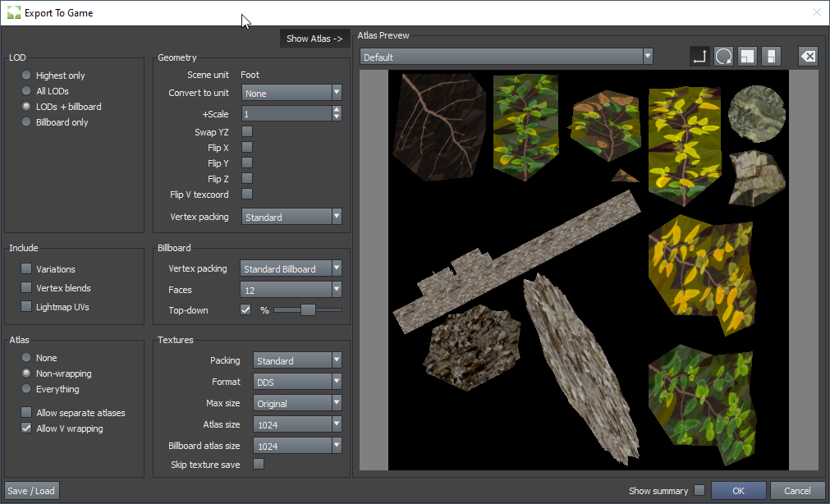Click the +Scale spinner arrows
Screen dimensions: 830x504
tap(337, 114)
